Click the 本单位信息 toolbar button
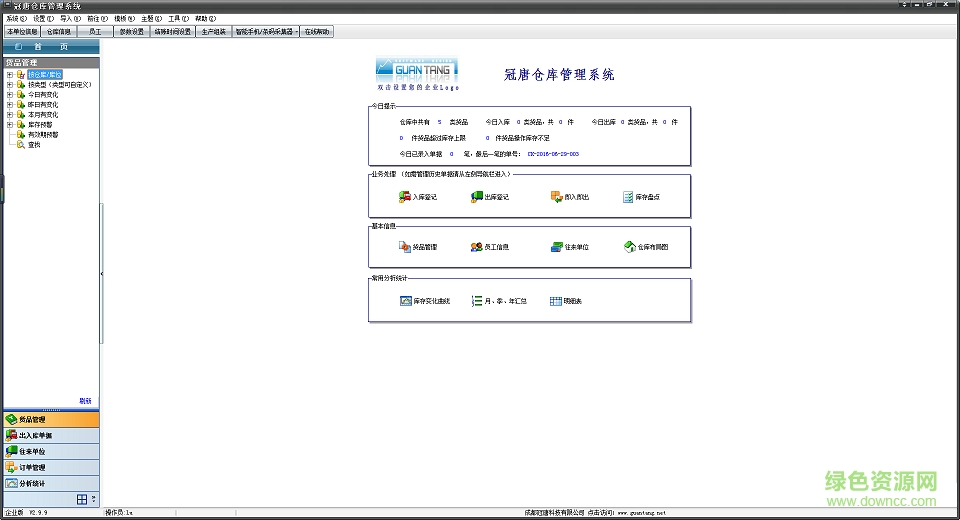The image size is (960, 520). pyautogui.click(x=22, y=32)
